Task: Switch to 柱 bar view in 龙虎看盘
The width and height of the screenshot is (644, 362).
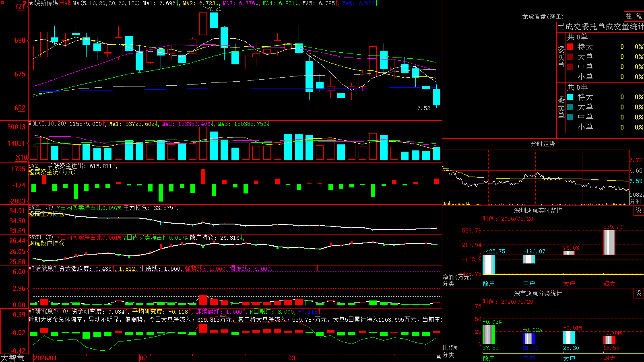Action: pyautogui.click(x=629, y=16)
